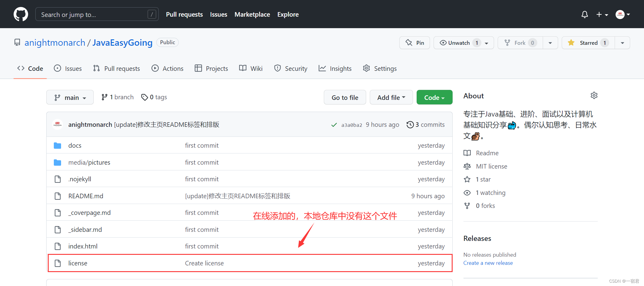The height and width of the screenshot is (286, 644).
Task: Open the Insights tab
Action: click(335, 68)
